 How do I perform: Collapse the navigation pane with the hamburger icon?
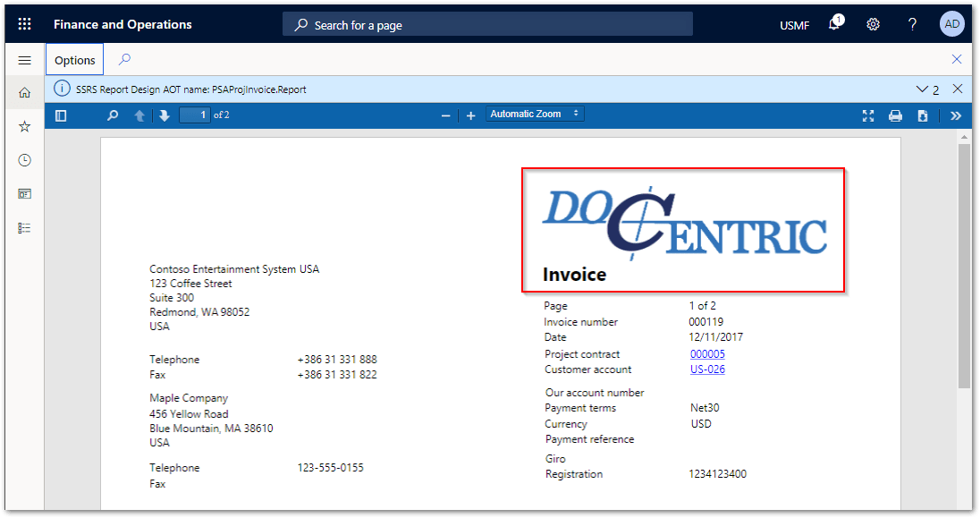point(25,60)
